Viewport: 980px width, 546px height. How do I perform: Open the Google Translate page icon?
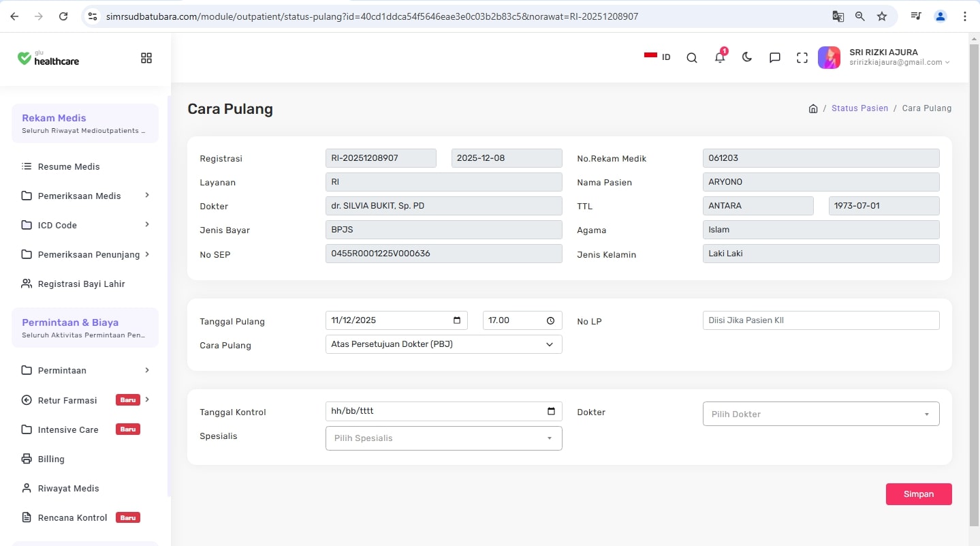(838, 16)
